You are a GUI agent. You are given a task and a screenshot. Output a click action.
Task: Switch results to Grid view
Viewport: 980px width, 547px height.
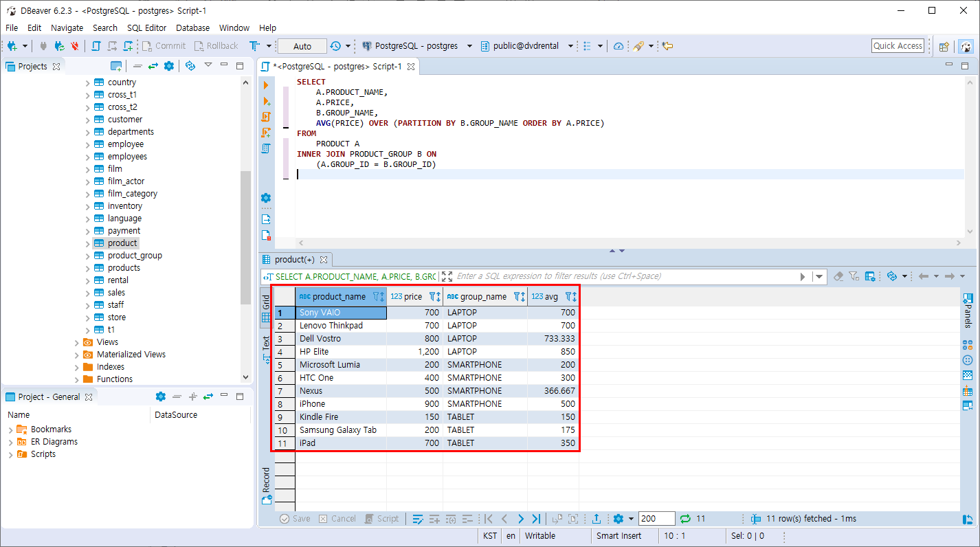266,309
